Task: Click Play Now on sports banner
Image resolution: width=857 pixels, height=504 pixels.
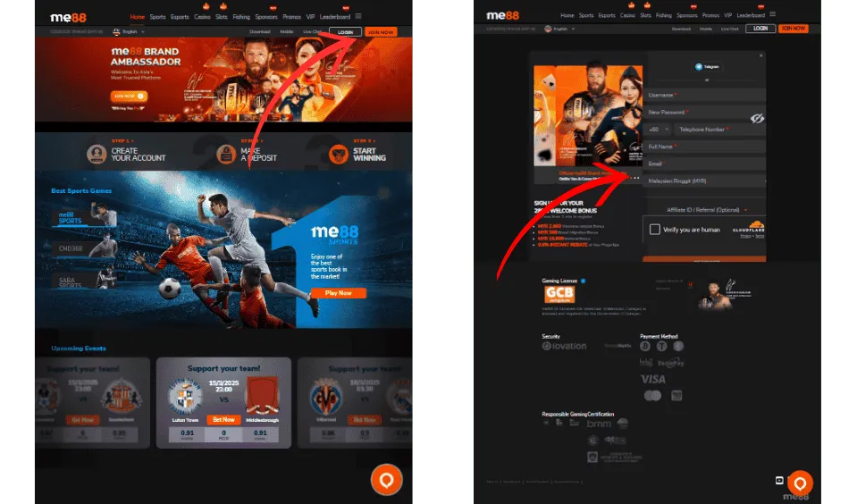Action: click(339, 293)
